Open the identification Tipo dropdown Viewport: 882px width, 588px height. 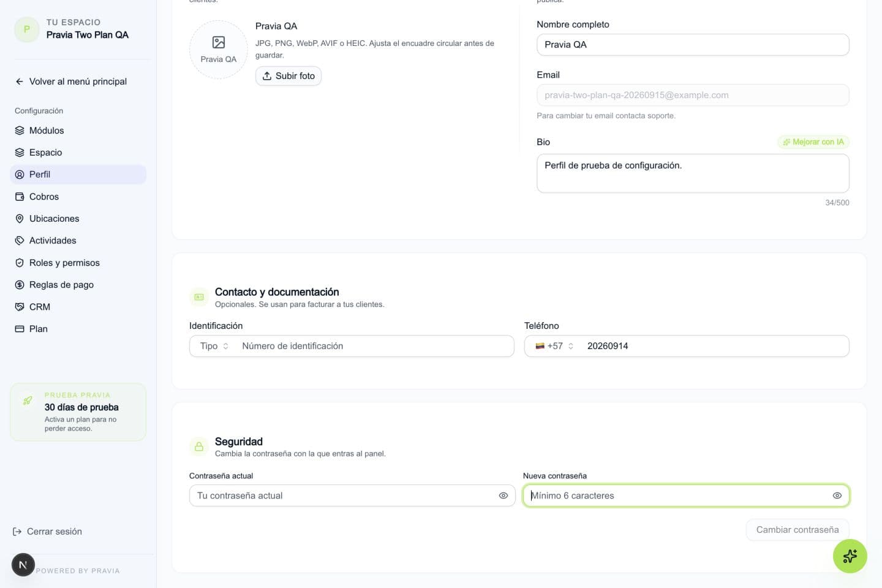(214, 346)
